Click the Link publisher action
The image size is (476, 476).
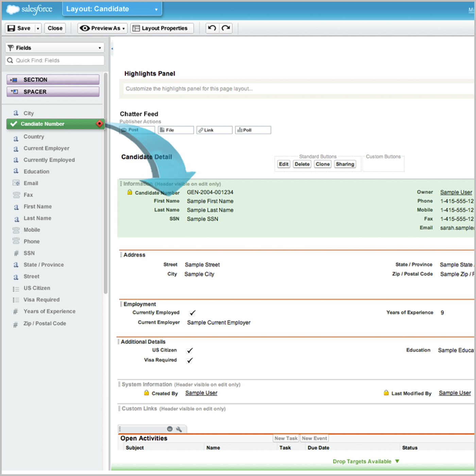[x=215, y=130]
